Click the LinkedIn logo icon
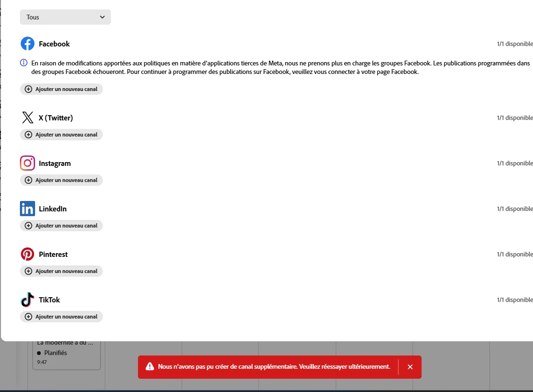Screen dimensions: 533x392 [x=28, y=209]
